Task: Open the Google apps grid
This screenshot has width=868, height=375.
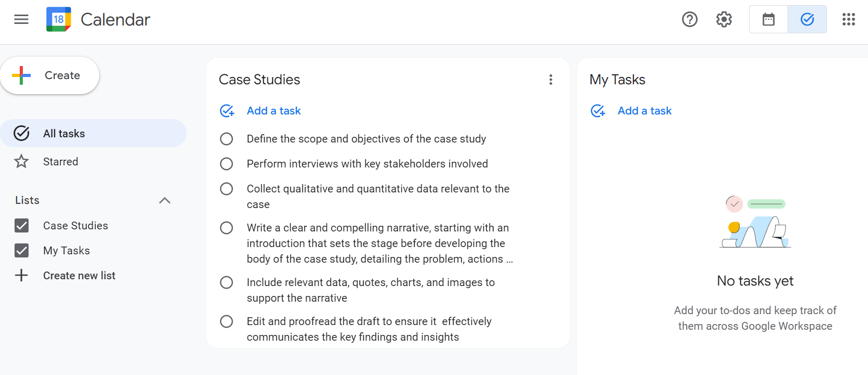Action: coord(848,20)
